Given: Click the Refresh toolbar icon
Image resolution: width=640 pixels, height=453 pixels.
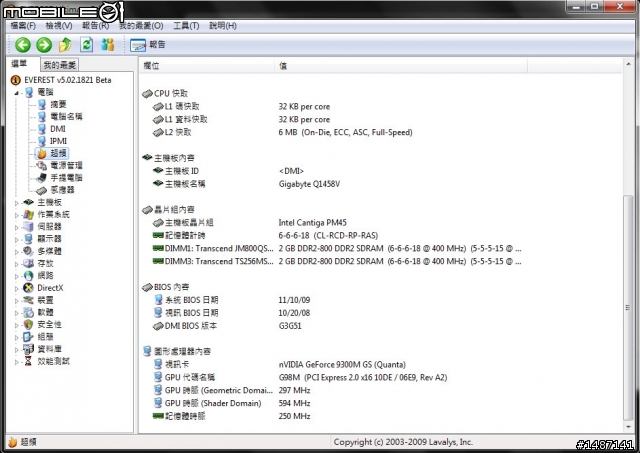Looking at the screenshot, I should [x=87, y=44].
